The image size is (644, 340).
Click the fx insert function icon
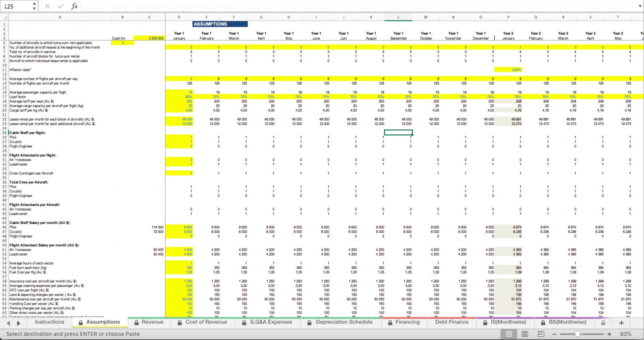coord(74,6)
